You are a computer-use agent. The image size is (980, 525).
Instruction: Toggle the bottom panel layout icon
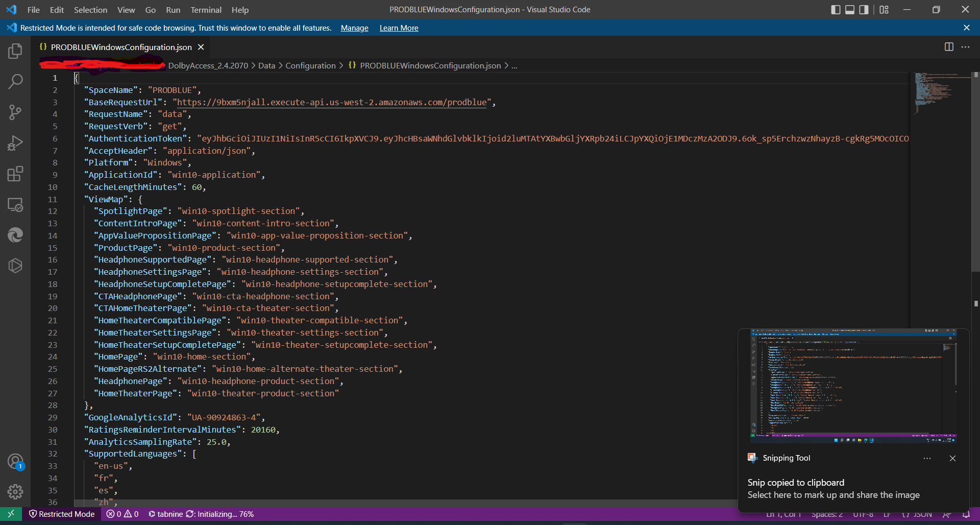click(850, 10)
